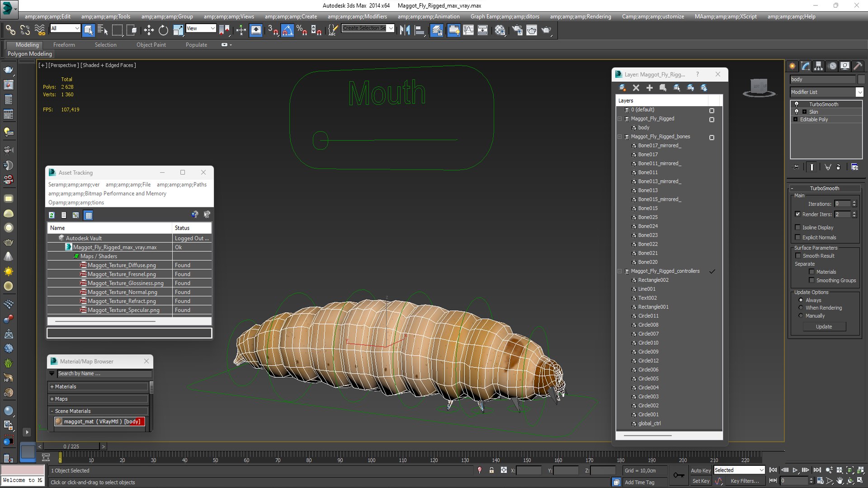Image resolution: width=868 pixels, height=488 pixels.
Task: Click the Render Production teapot icon
Action: [x=546, y=30]
